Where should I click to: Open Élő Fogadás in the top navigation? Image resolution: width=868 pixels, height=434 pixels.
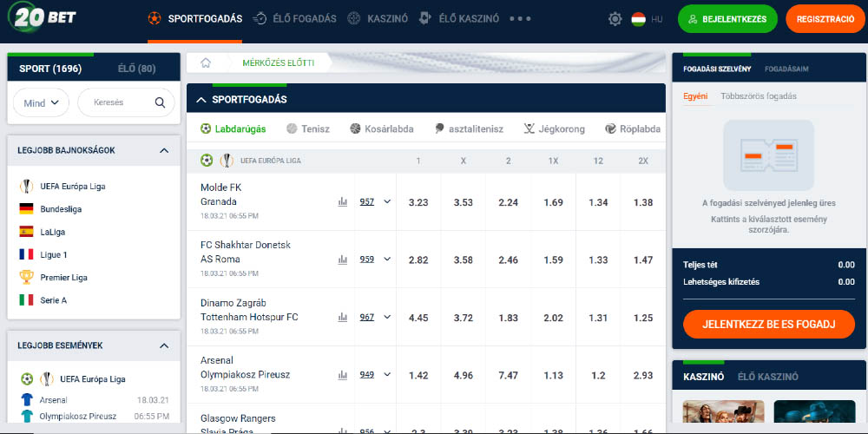tap(294, 19)
